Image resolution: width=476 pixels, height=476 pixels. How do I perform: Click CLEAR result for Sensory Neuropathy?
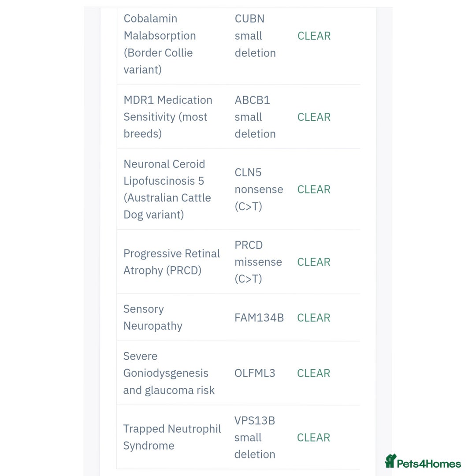[314, 318]
